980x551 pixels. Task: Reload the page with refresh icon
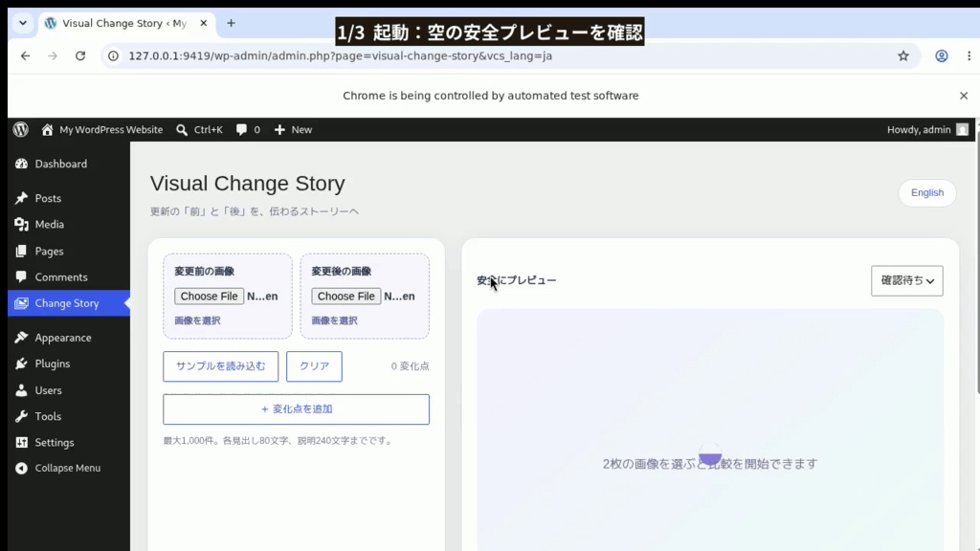click(80, 55)
